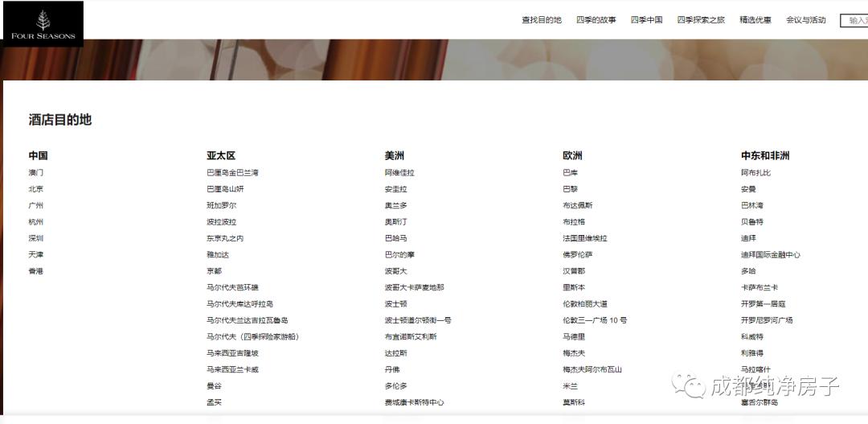
Task: Go to 班加罗尔 hotel
Action: coord(222,206)
